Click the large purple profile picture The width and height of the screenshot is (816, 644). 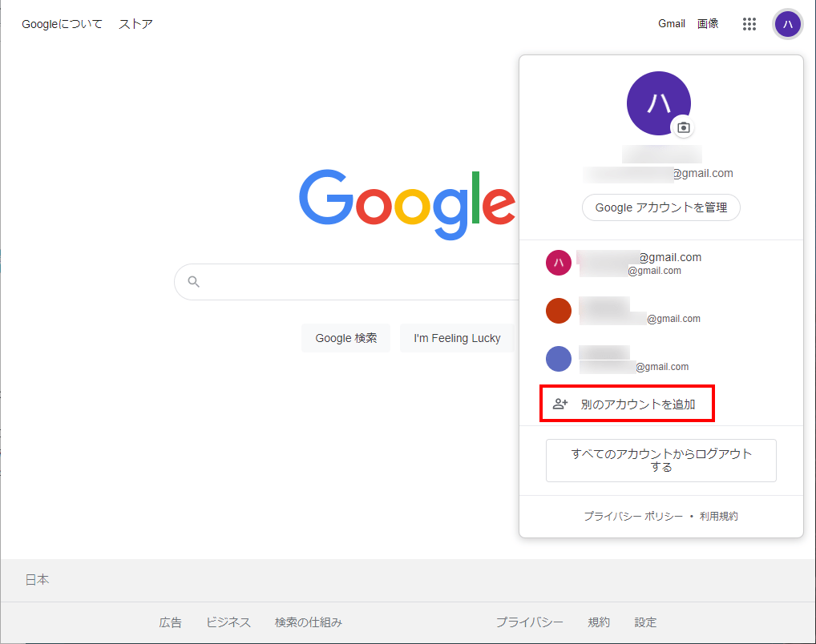point(658,103)
